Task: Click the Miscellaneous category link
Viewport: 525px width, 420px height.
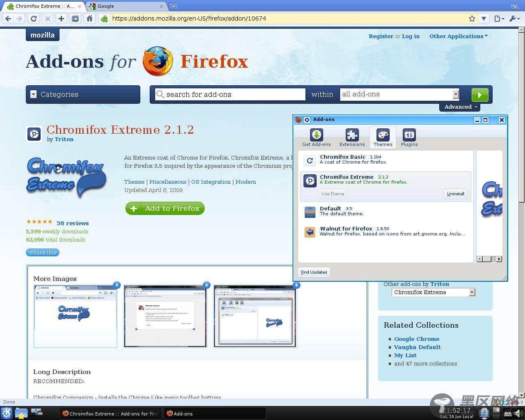Action: click(x=168, y=182)
